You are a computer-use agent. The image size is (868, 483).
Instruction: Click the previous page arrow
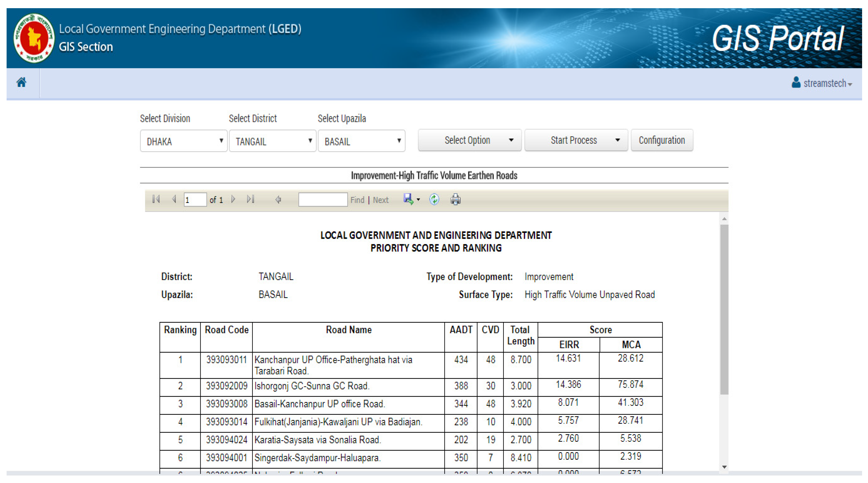point(174,199)
